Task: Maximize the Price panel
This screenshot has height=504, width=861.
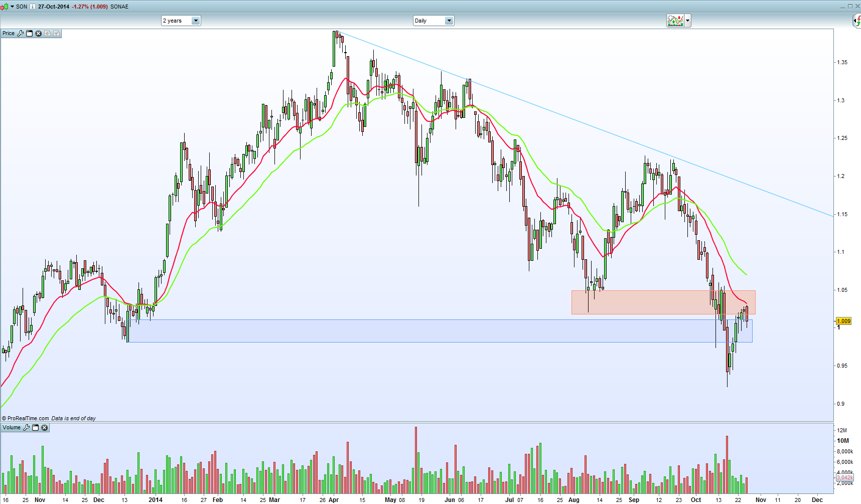Action: point(30,33)
